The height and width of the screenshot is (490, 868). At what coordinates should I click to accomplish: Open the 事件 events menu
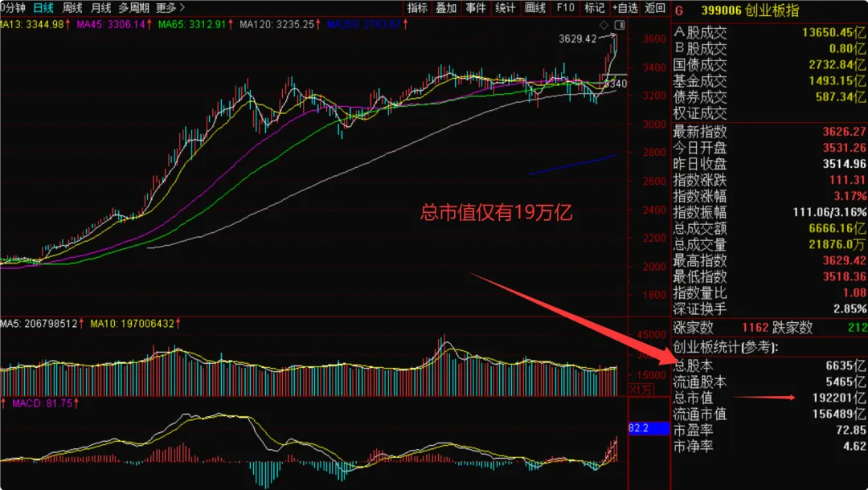(x=476, y=8)
